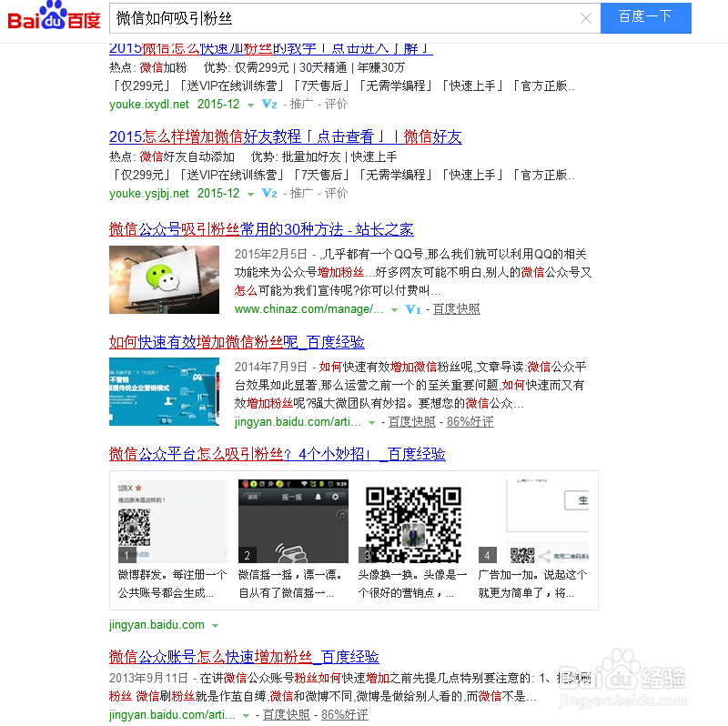
Task: Click the V1 badge beside chinaz.com
Action: (413, 309)
